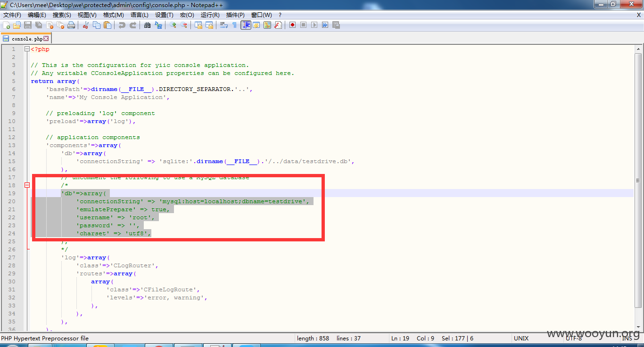644x347 pixels.
Task: Open the 格式(M) menu
Action: [x=114, y=15]
